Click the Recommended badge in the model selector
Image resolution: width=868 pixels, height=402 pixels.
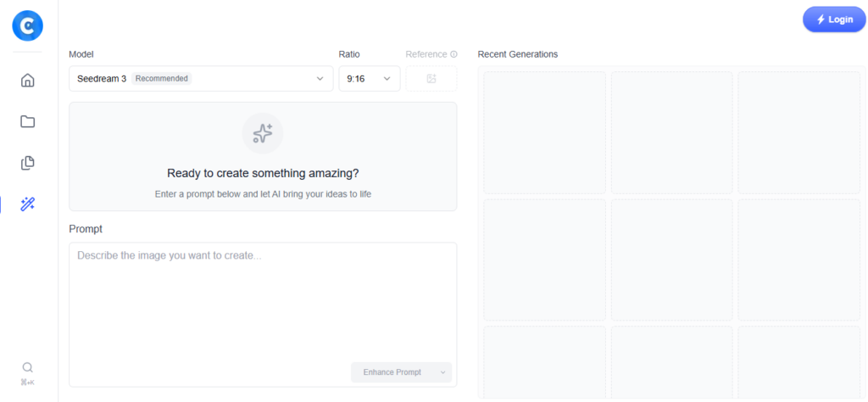[x=162, y=79]
